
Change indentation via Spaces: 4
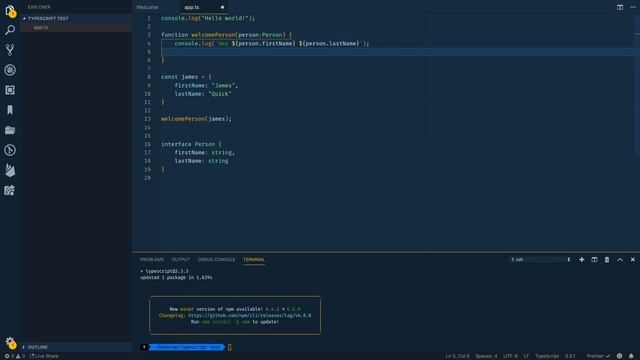point(486,356)
